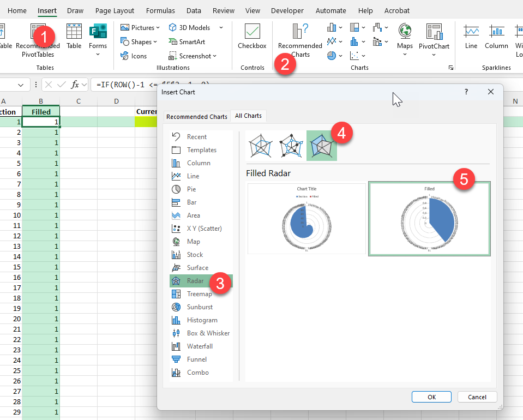The image size is (523, 420).
Task: Select Bar chart type in dialog
Action: (x=201, y=202)
